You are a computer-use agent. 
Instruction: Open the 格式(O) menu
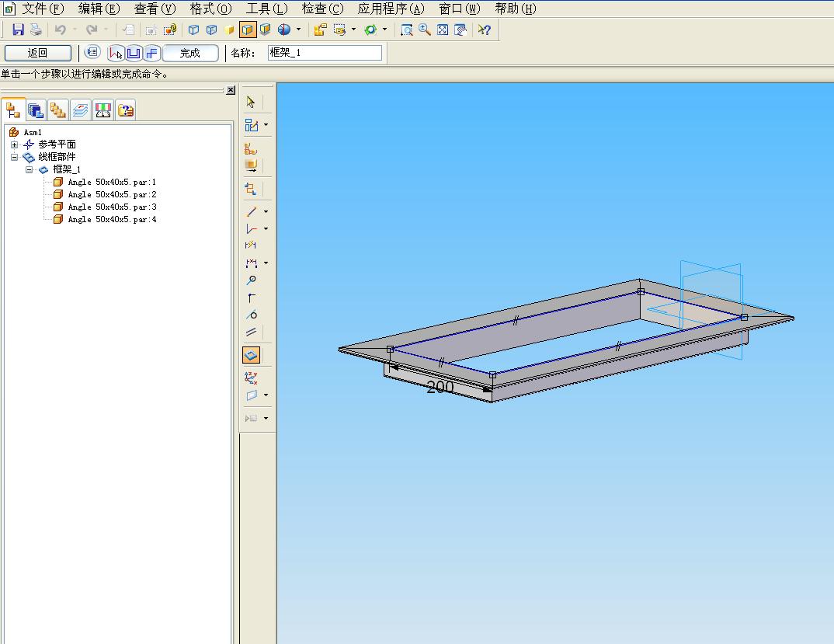[210, 9]
